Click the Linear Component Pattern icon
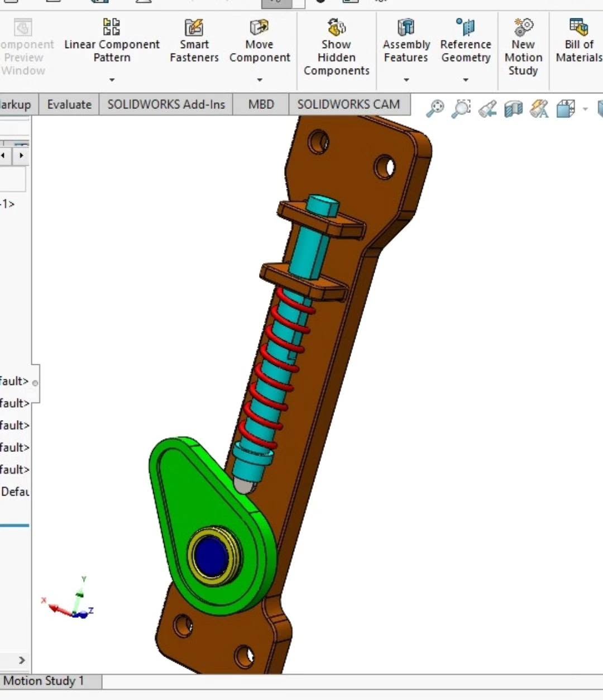 click(x=112, y=26)
